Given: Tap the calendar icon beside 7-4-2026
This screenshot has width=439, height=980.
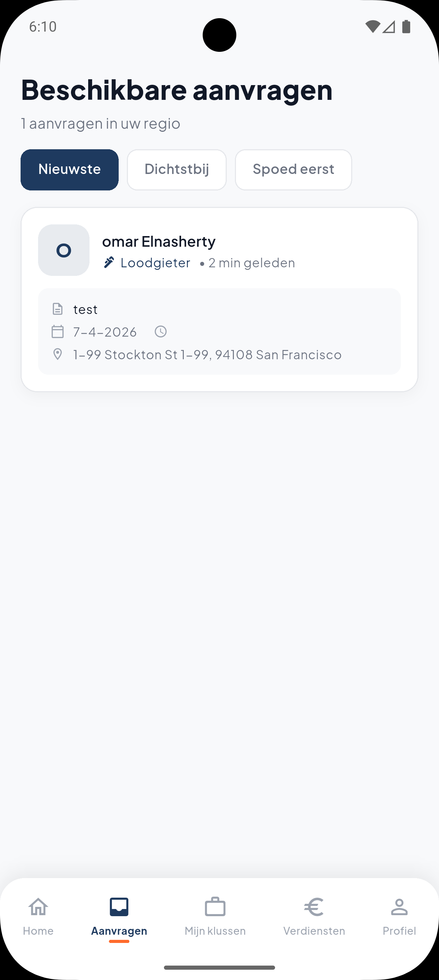Looking at the screenshot, I should 57,331.
